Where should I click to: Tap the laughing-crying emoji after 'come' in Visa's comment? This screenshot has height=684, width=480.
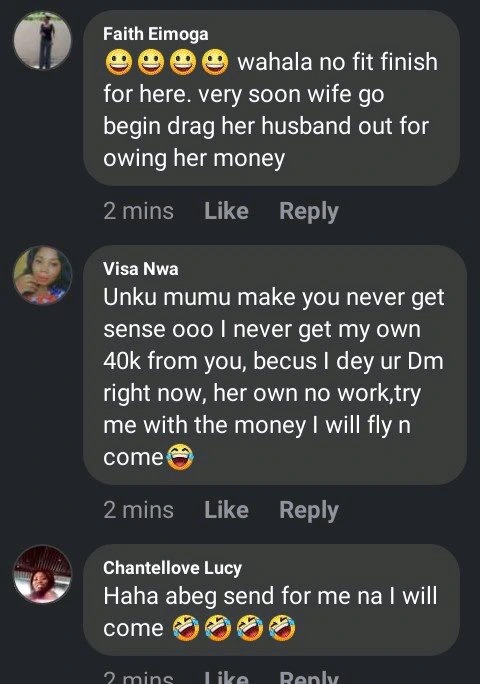[x=180, y=457]
